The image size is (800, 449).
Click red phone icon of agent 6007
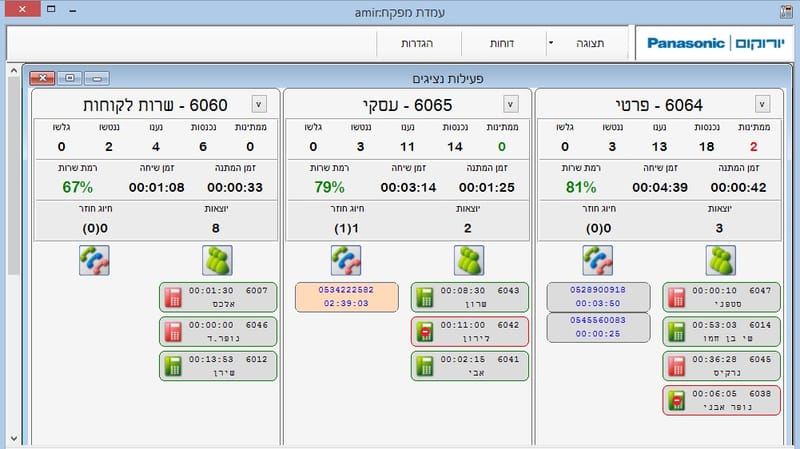point(173,297)
